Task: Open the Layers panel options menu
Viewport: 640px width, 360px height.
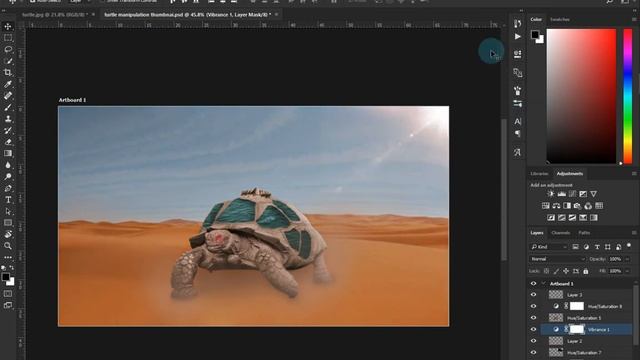Action: coord(634,233)
